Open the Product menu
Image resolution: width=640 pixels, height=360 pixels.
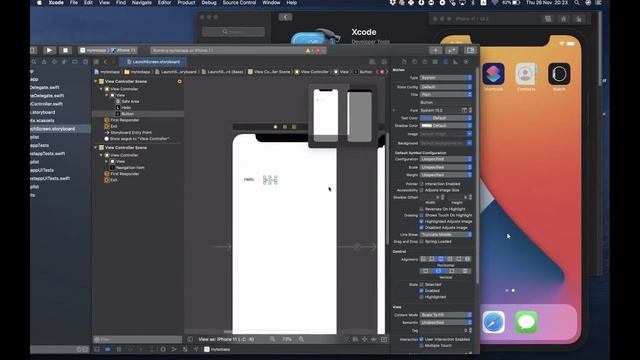[186, 3]
